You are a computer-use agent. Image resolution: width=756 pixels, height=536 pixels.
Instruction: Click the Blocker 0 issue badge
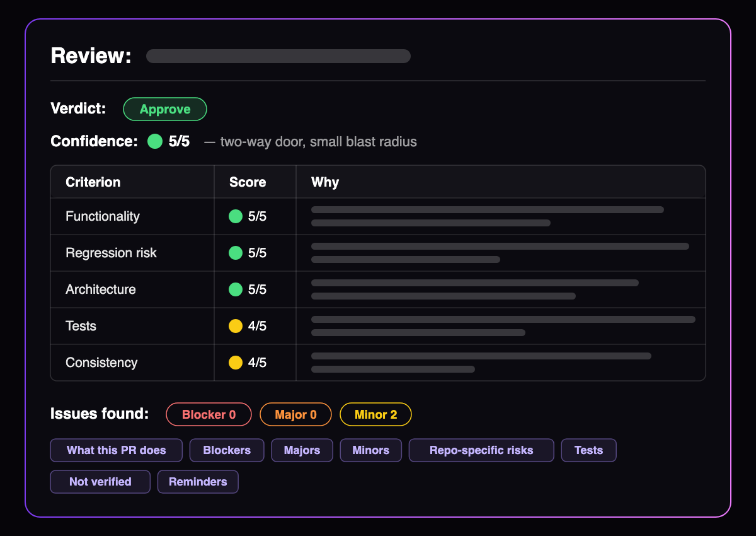pos(209,414)
